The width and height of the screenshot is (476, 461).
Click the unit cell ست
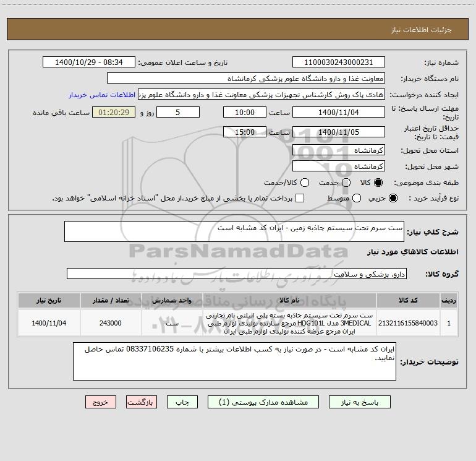pyautogui.click(x=172, y=323)
